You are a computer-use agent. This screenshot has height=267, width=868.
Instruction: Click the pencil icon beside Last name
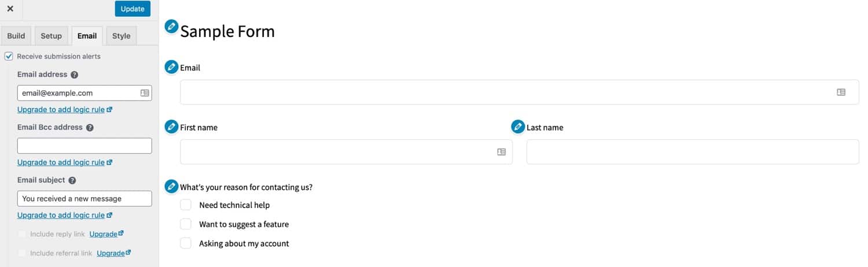[518, 127]
